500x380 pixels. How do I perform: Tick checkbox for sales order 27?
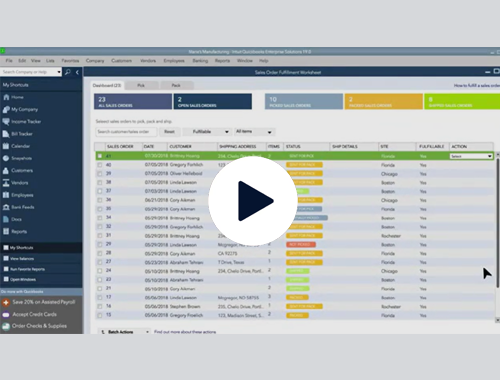click(99, 262)
